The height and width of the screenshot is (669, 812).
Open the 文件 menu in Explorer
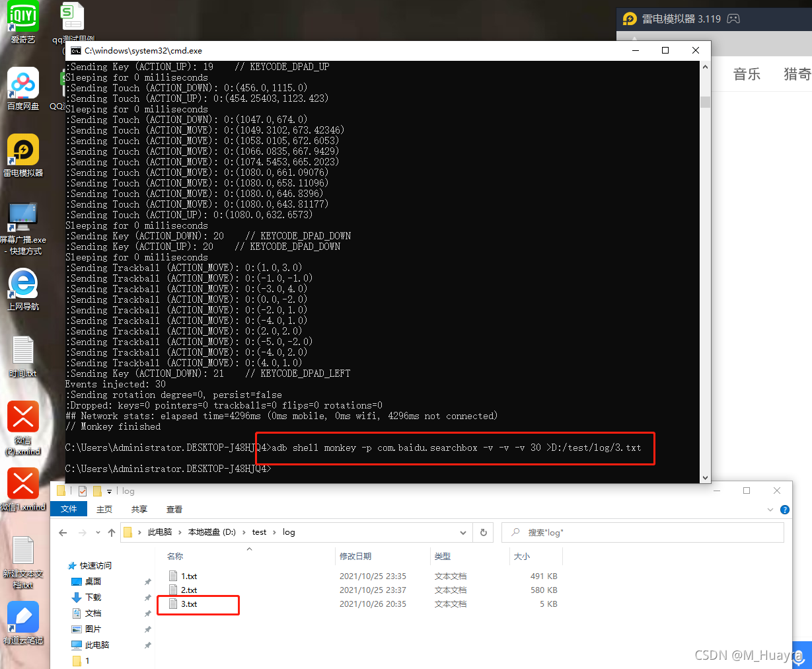69,509
